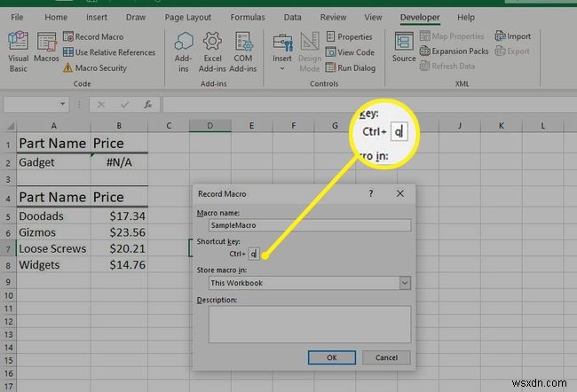Viewport: 577px width, 392px height.
Task: Switch to the Insert tab
Action: click(97, 17)
